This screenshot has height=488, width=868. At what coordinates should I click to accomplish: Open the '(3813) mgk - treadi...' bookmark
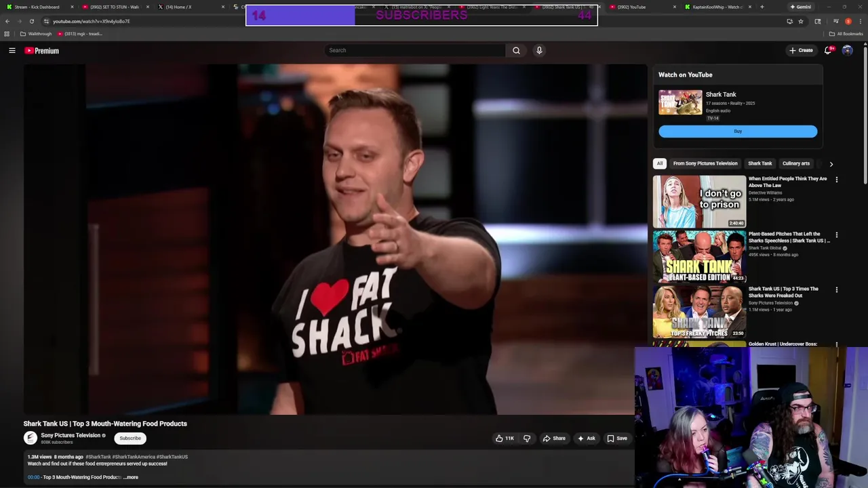pyautogui.click(x=79, y=34)
